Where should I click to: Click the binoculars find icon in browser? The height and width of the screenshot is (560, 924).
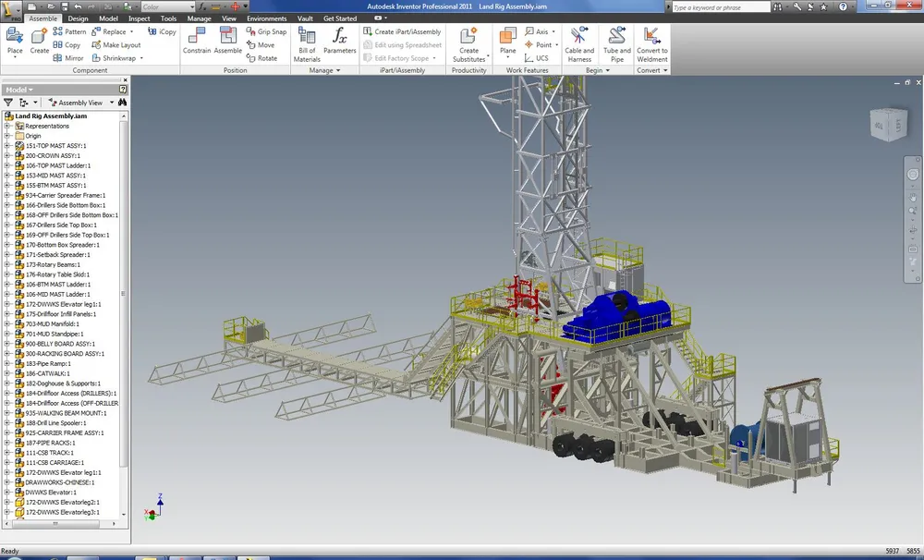coord(122,103)
